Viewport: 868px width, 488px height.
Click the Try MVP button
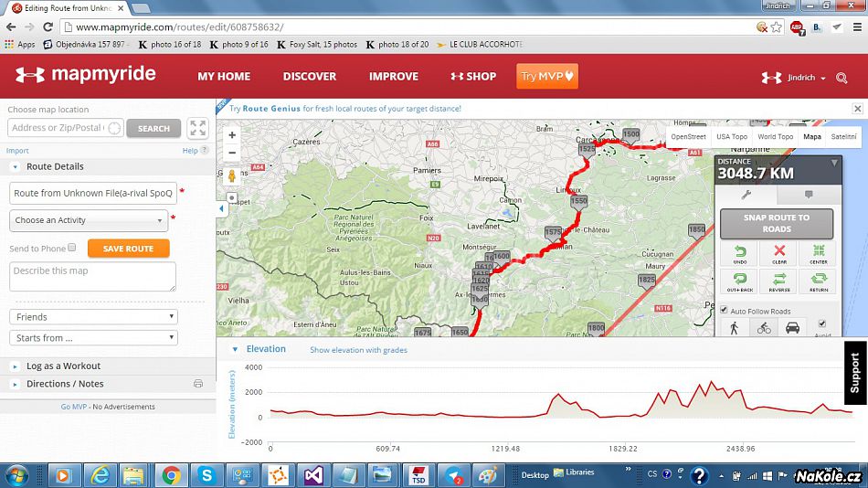pyautogui.click(x=547, y=76)
